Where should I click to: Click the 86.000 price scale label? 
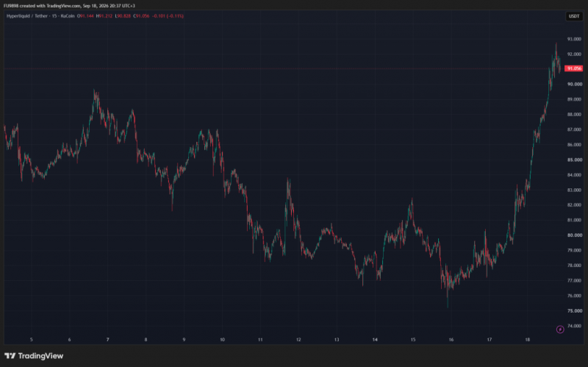[x=574, y=144]
